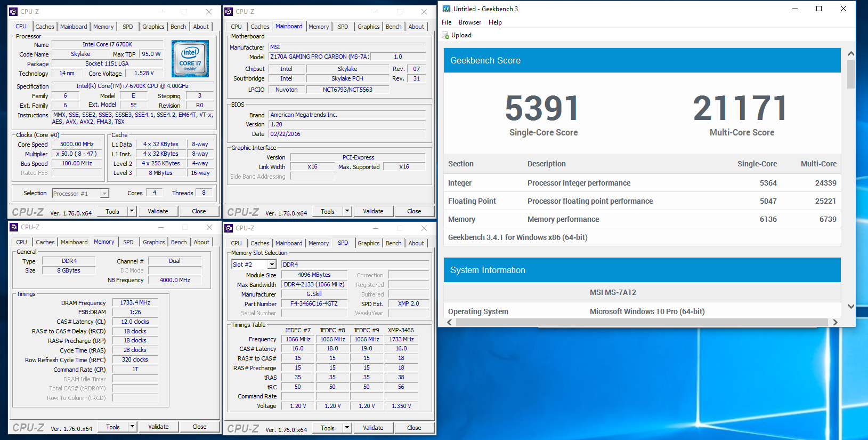Click the Geekbench vertical scrollbar down arrow
Image resolution: width=868 pixels, height=440 pixels.
(851, 306)
